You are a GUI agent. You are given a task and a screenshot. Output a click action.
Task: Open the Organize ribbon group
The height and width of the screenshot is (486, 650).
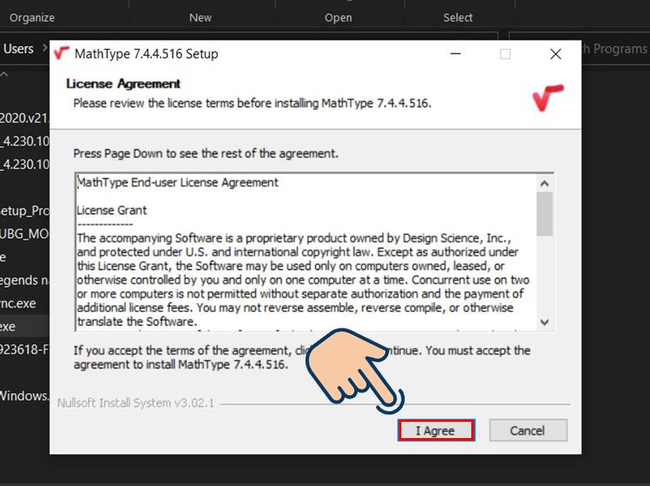[x=32, y=17]
